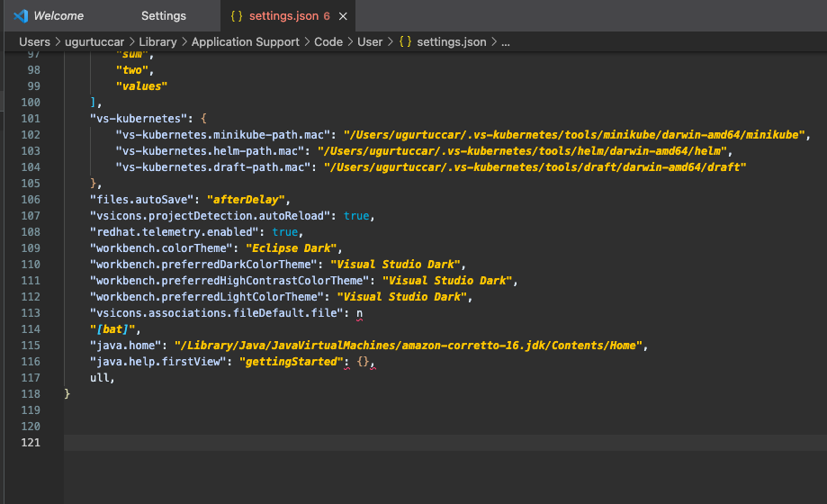Click "vsicons.projectDetection.autoReload" key
Image resolution: width=827 pixels, height=504 pixels.
point(210,215)
